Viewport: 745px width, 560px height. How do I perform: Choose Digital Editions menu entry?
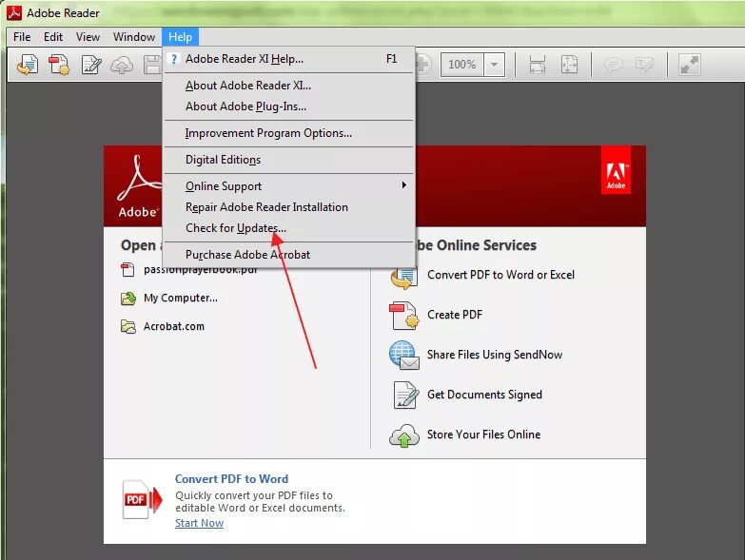click(289, 160)
